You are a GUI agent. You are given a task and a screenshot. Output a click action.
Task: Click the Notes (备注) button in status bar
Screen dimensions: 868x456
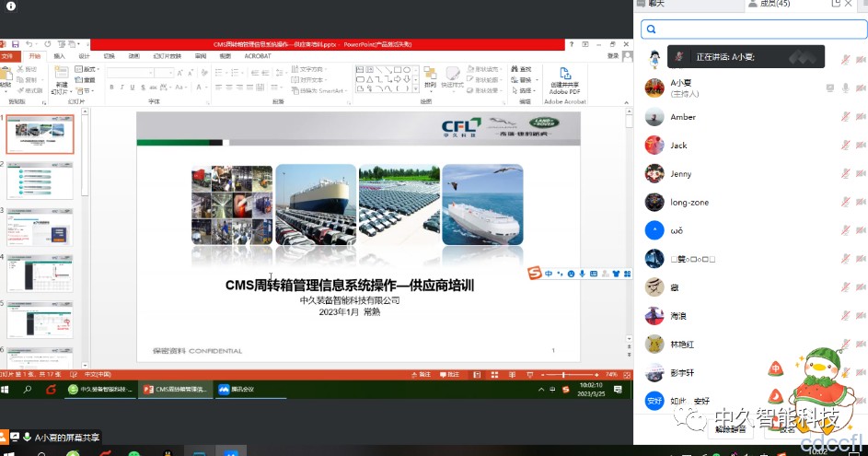coord(422,375)
